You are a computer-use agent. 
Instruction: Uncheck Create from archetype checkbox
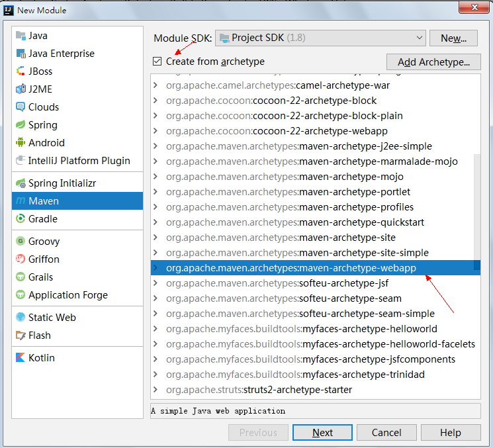click(157, 62)
